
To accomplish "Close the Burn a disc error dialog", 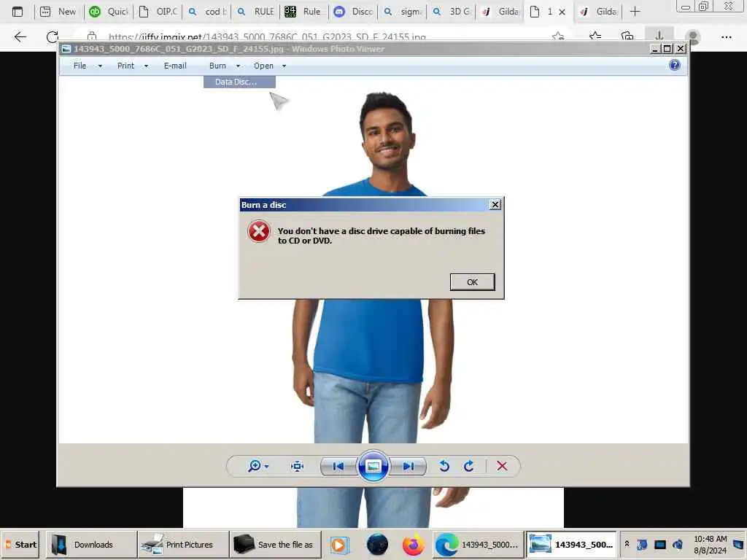I will pos(495,204).
